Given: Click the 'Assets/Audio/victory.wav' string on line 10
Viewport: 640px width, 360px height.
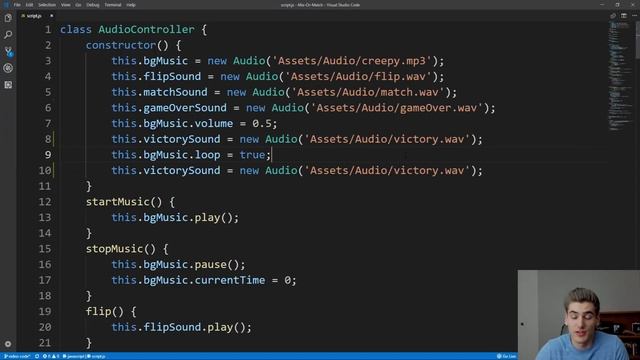Looking at the screenshot, I should coord(387,171).
